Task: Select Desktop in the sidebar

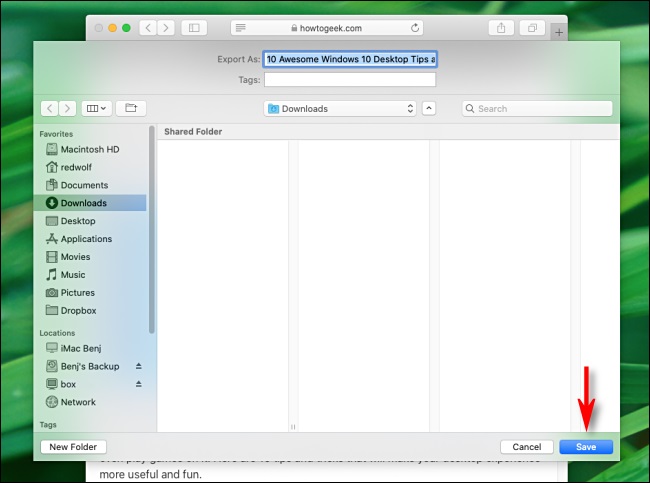Action: point(90,221)
